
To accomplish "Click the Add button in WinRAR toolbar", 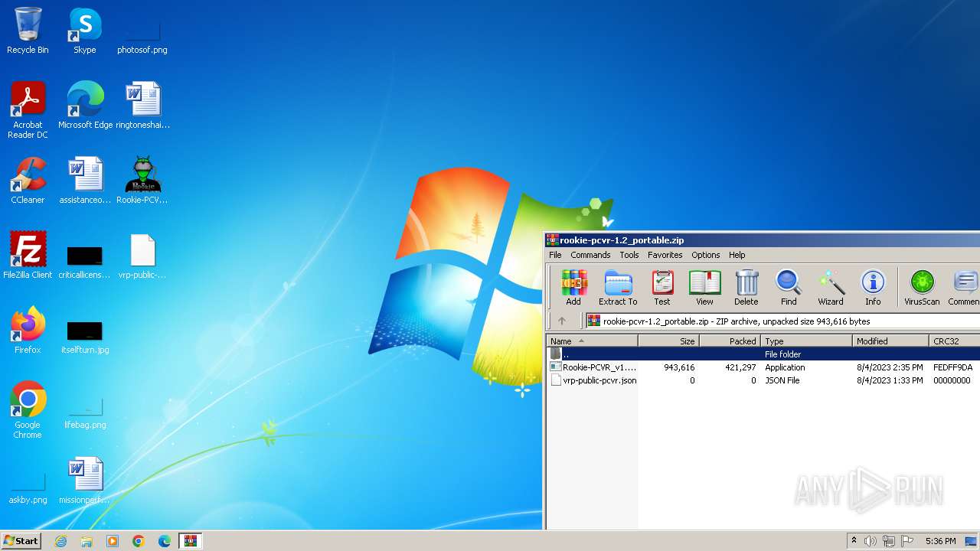I will (573, 287).
